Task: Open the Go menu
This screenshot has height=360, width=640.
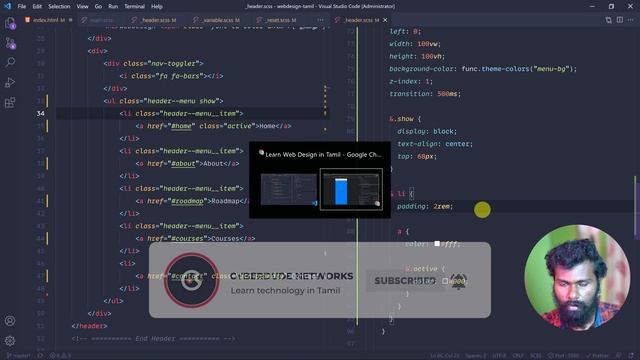Action: tap(98, 7)
